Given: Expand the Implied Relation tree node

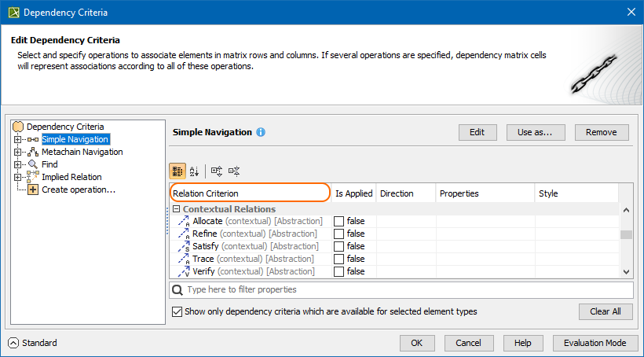Looking at the screenshot, I should click(17, 177).
